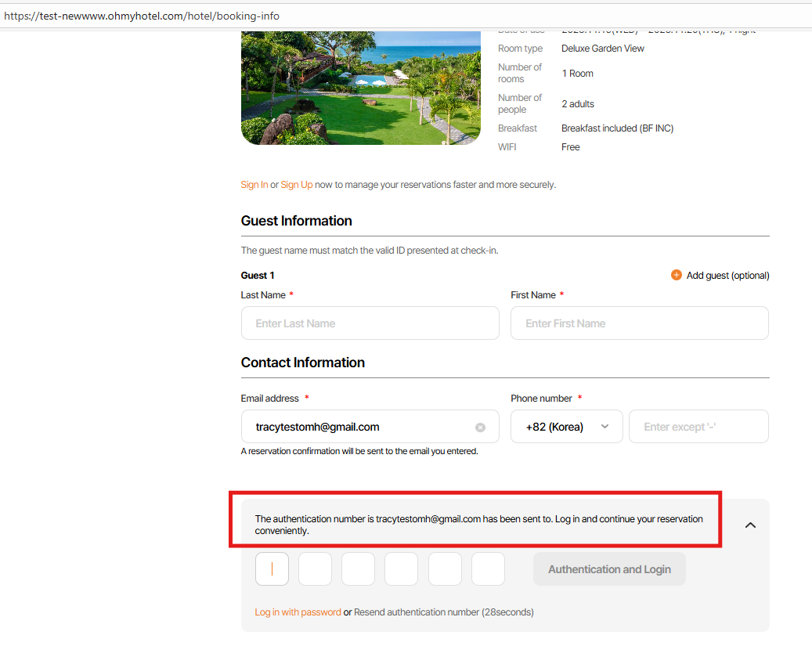Focus the Enter First Name field
812x646 pixels.
click(x=640, y=323)
